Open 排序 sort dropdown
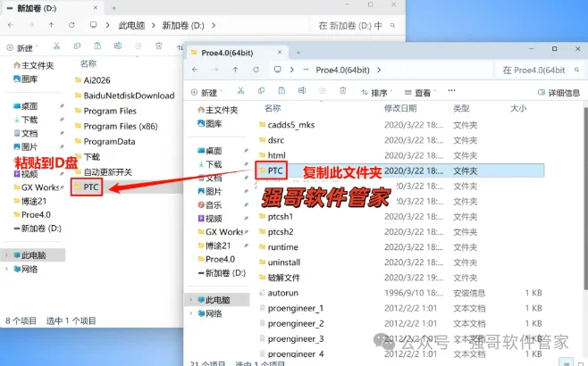This screenshot has width=588, height=366. pyautogui.click(x=376, y=93)
